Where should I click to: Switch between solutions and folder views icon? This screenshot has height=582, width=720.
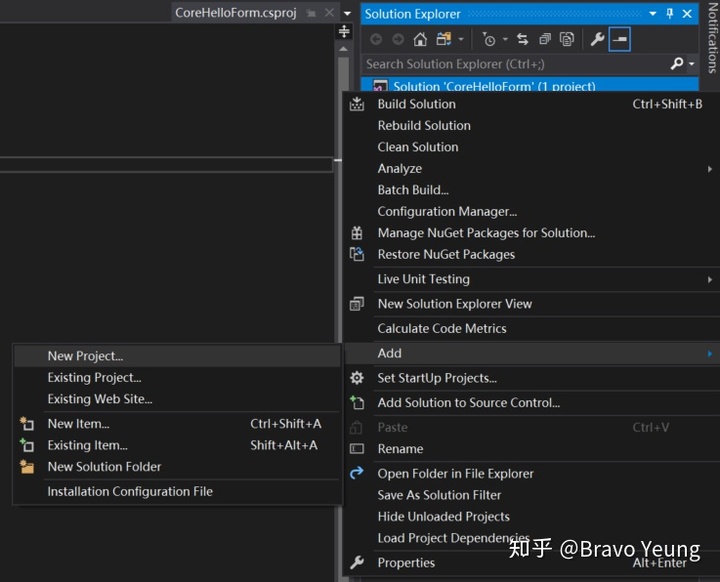(444, 40)
